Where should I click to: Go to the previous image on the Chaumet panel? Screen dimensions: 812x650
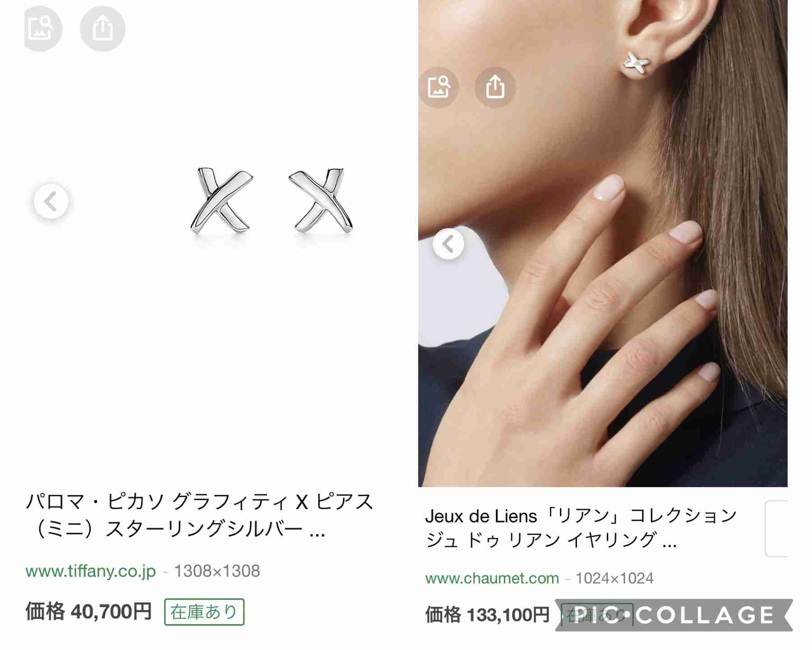(x=448, y=244)
